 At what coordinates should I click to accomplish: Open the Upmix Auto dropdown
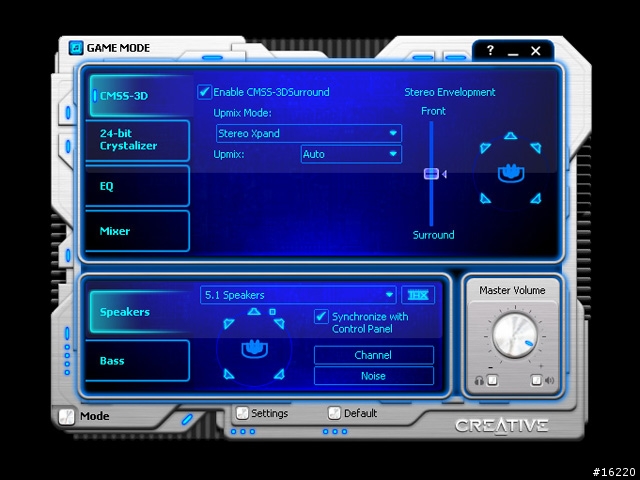pyautogui.click(x=351, y=154)
